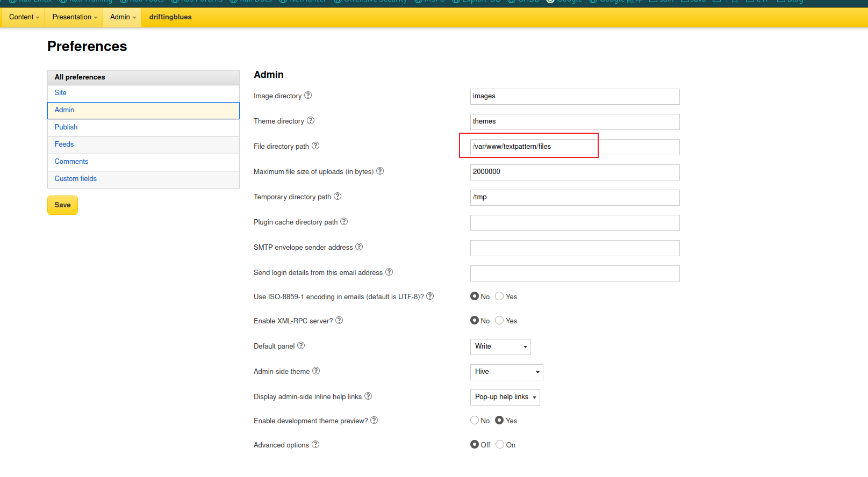Viewport: 868px width, 477px height.
Task: Select Yes for development theme preview
Action: coord(499,420)
